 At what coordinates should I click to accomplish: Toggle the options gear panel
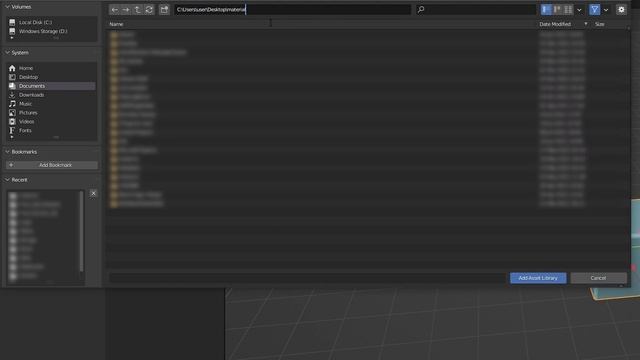tap(621, 10)
